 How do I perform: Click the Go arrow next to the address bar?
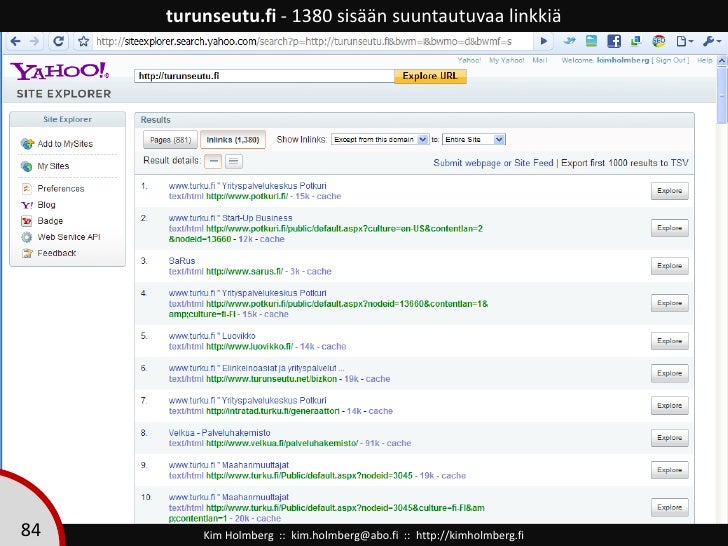pyautogui.click(x=544, y=41)
